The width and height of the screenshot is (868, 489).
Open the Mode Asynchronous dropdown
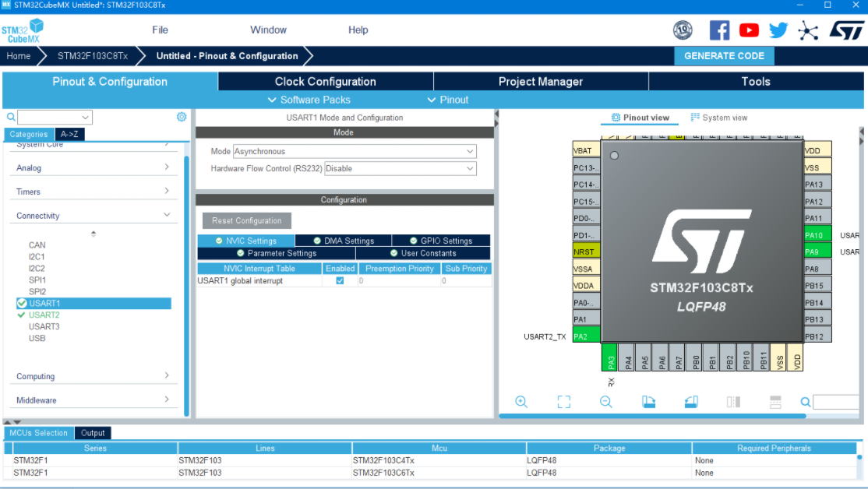tap(355, 151)
